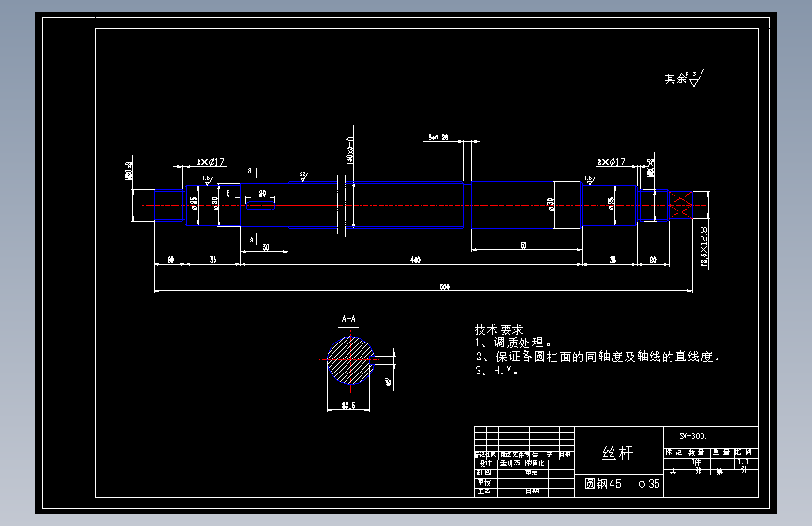Click the '440' length dimension
Viewport: 812px width, 526px height.
point(415,260)
